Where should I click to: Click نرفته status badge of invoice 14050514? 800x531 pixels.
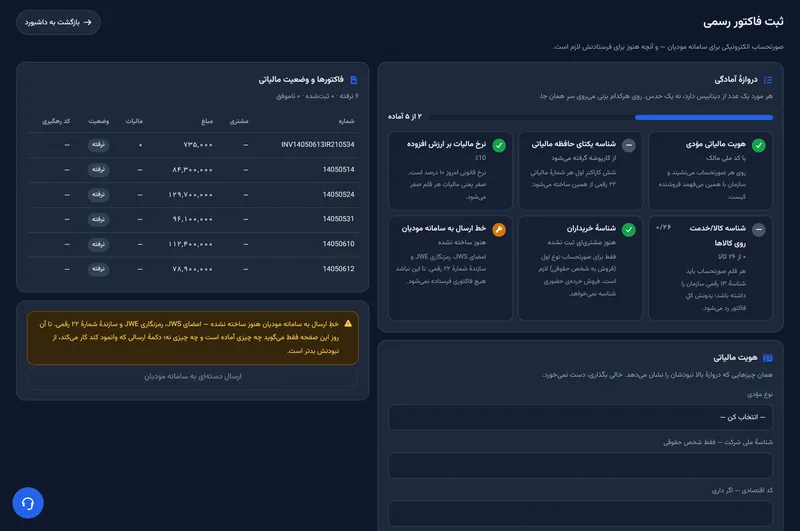(x=98, y=169)
